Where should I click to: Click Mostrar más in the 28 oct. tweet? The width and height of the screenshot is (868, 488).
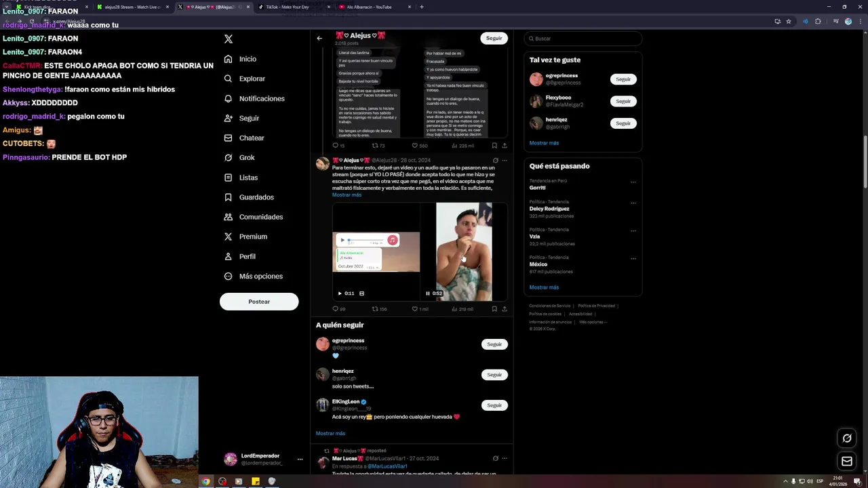pyautogui.click(x=347, y=195)
